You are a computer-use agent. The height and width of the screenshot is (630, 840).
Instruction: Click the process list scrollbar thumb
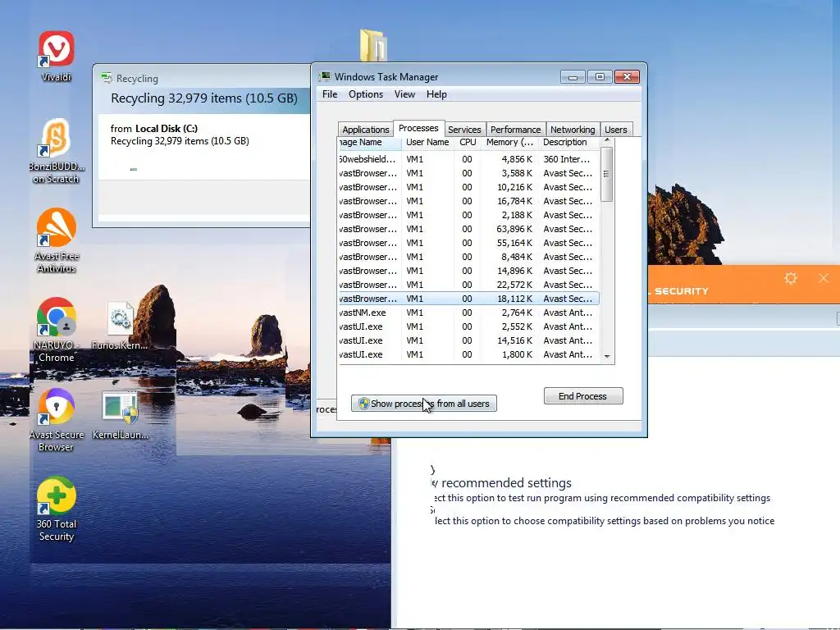[x=606, y=174]
